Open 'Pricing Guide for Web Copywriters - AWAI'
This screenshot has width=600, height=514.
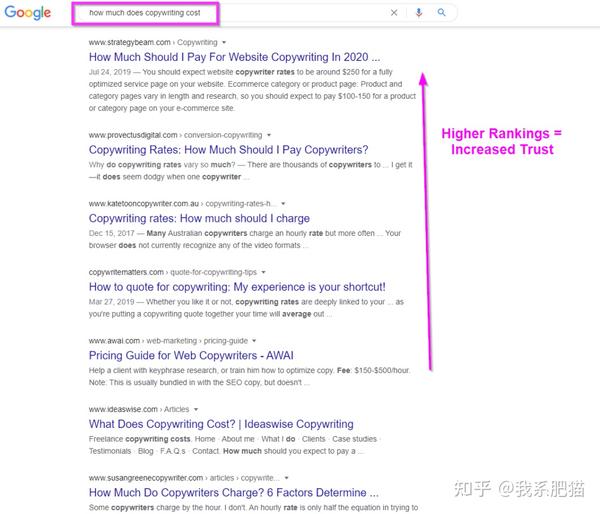(x=191, y=355)
